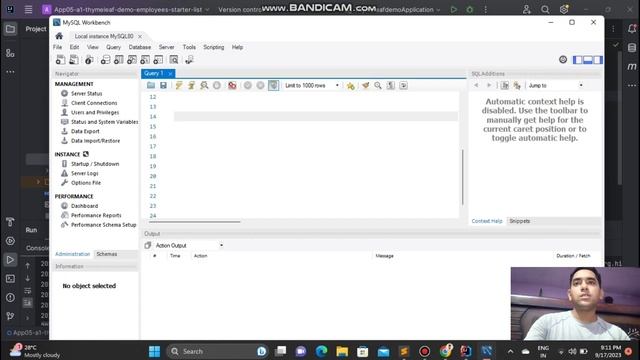Switch to the Snippets tab

(520, 221)
